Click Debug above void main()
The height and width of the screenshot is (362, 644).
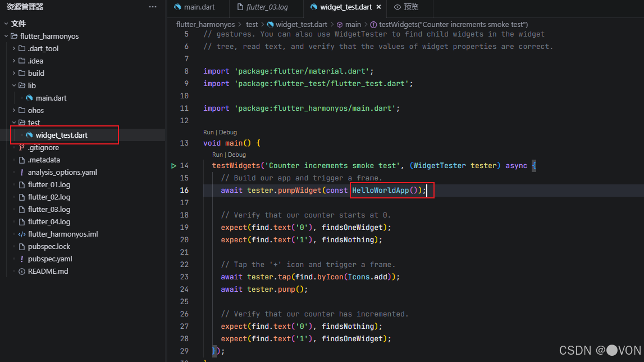[228, 132]
